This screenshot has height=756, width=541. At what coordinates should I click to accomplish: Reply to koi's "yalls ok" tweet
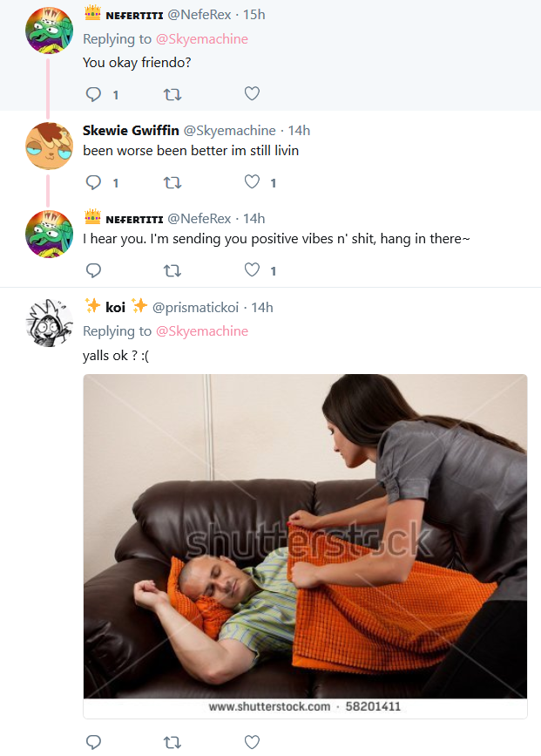point(93,742)
